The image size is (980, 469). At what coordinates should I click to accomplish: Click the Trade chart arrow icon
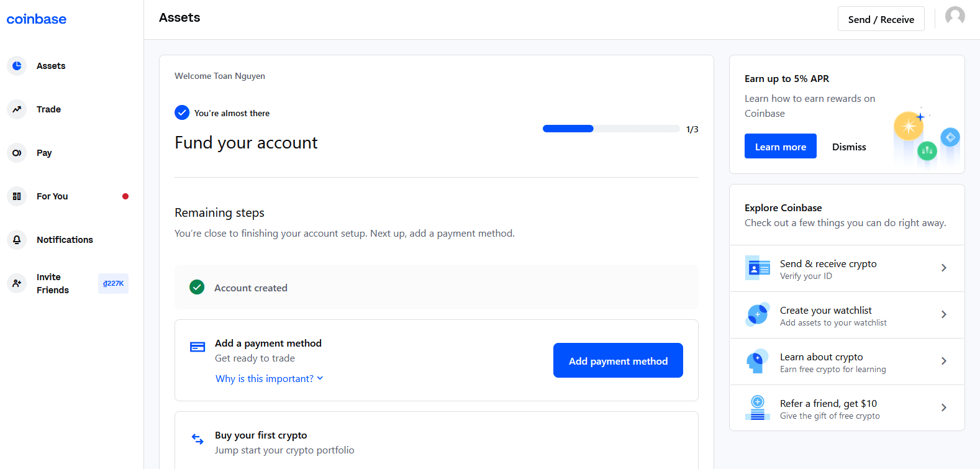(x=17, y=109)
